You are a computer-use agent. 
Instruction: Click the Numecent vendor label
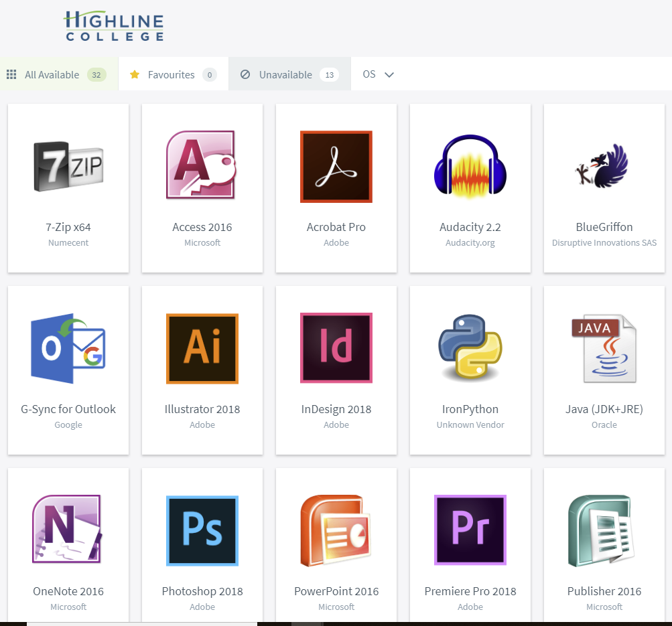coord(68,243)
